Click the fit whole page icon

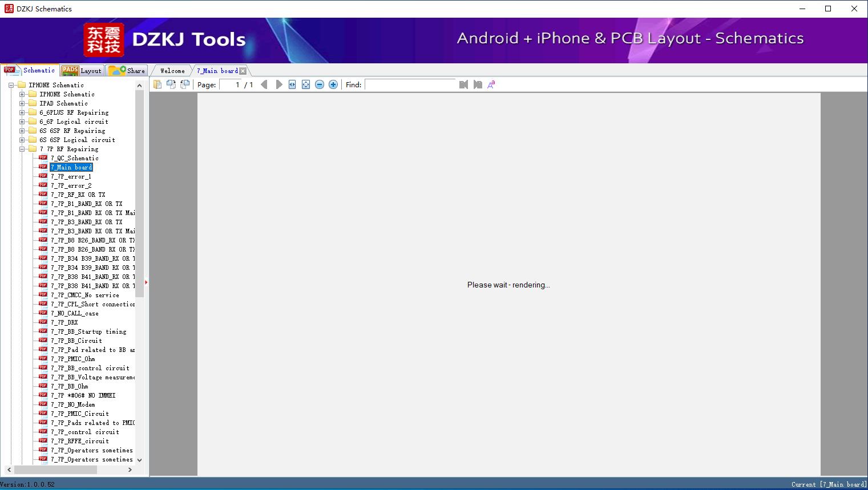(306, 84)
